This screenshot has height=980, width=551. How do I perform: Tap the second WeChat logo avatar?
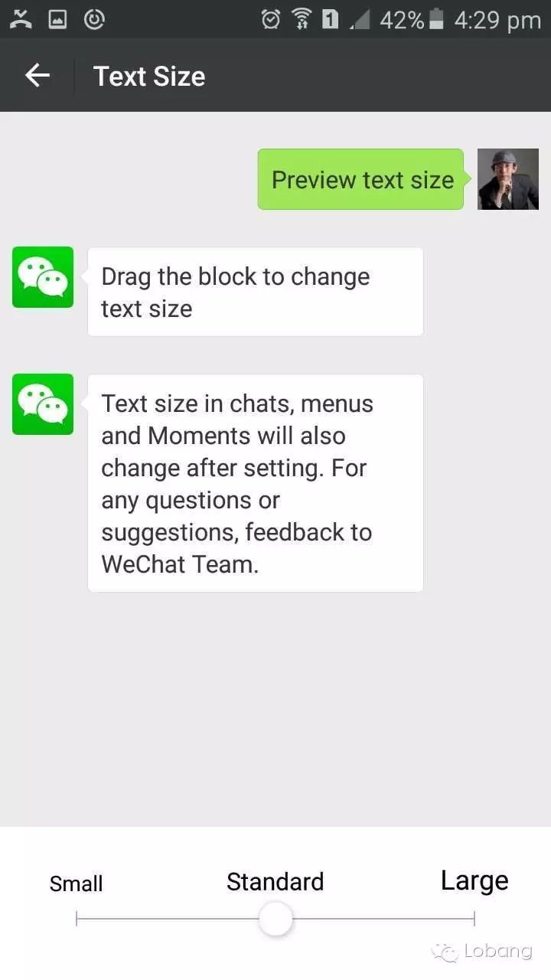click(x=43, y=404)
